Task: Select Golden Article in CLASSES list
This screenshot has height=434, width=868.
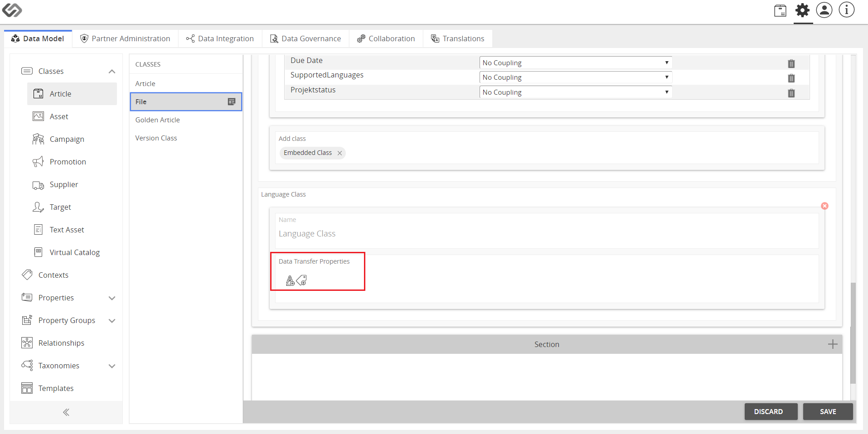Action: [186, 120]
